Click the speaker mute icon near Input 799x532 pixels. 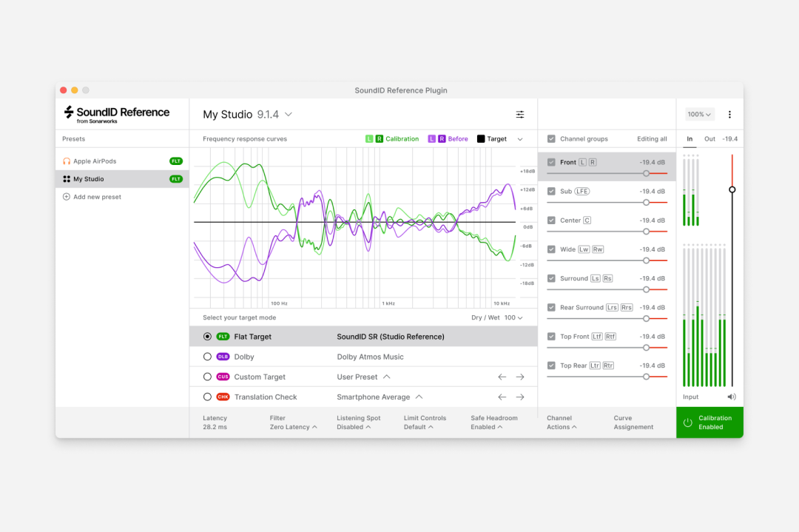pyautogui.click(x=732, y=397)
